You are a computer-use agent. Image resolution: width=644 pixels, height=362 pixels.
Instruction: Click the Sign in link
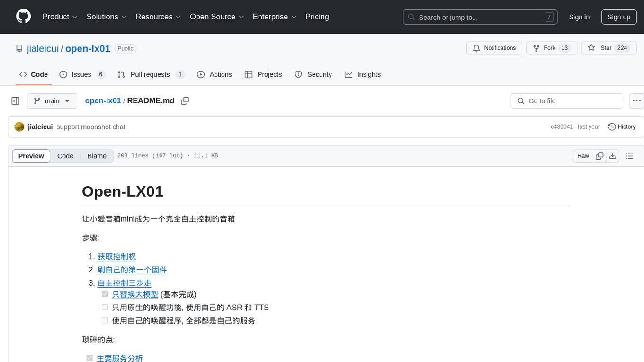coord(579,17)
